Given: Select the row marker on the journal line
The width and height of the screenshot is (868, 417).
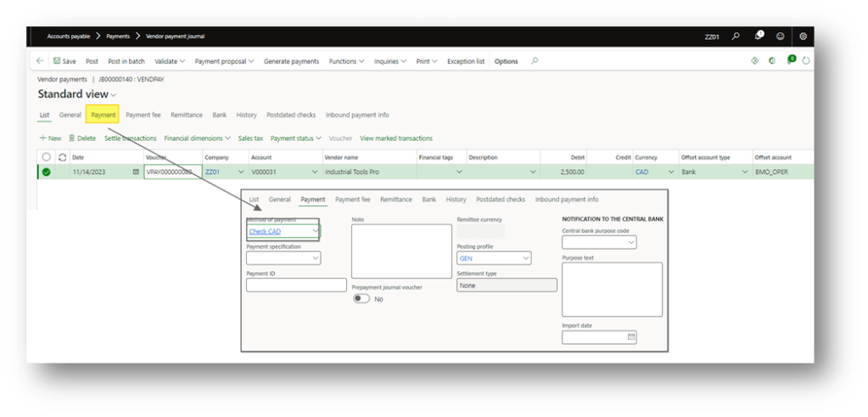Looking at the screenshot, I should point(46,172).
